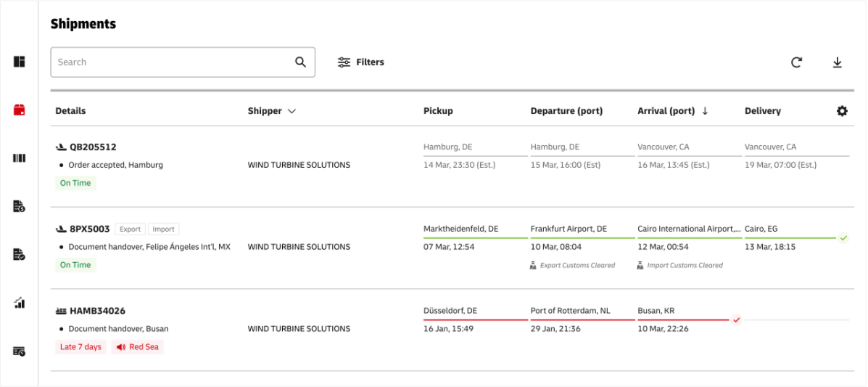Viewport: 868px width, 387px height.
Task: Click the Late 7 days badge
Action: (80, 347)
